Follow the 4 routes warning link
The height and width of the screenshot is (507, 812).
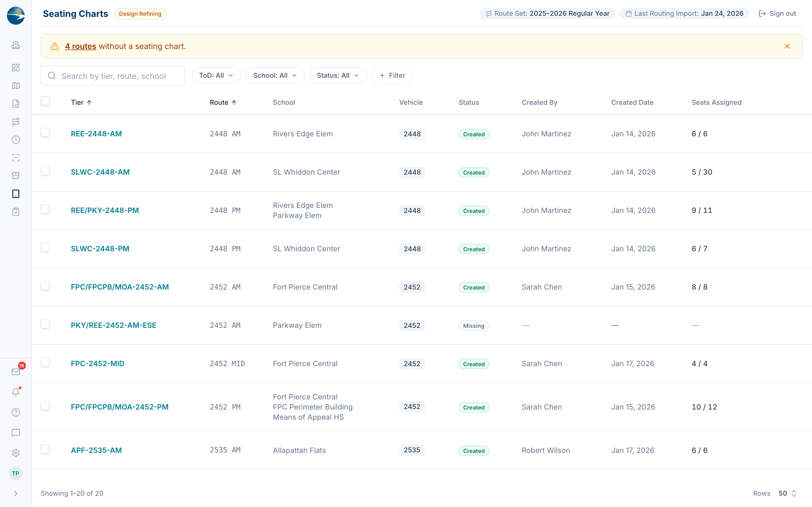(x=81, y=46)
